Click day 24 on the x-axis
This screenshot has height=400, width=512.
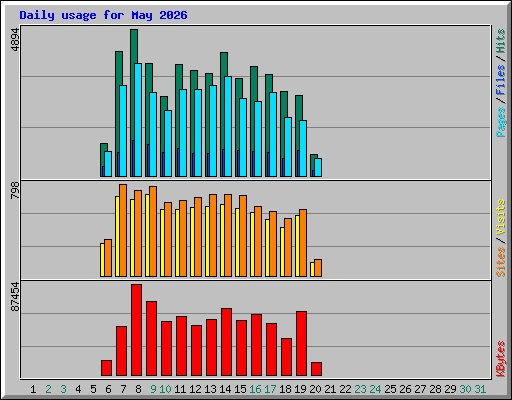click(x=375, y=389)
